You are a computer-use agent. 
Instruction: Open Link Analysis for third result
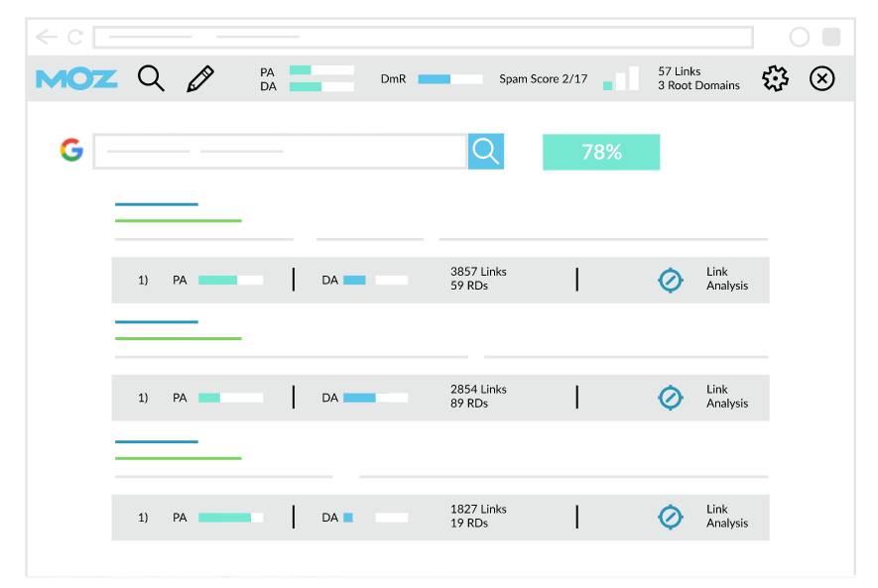(727, 516)
